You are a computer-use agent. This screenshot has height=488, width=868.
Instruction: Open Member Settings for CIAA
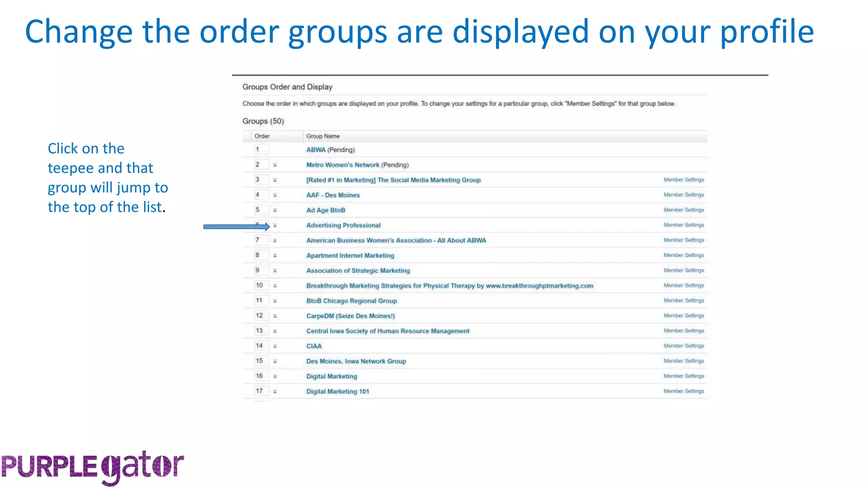(x=684, y=346)
